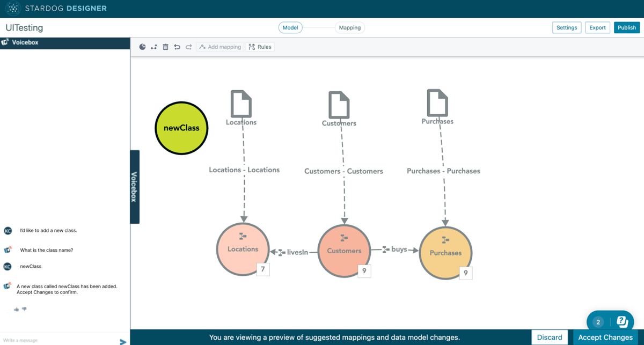Switch to the Mapping tab
The height and width of the screenshot is (345, 644).
(x=349, y=27)
